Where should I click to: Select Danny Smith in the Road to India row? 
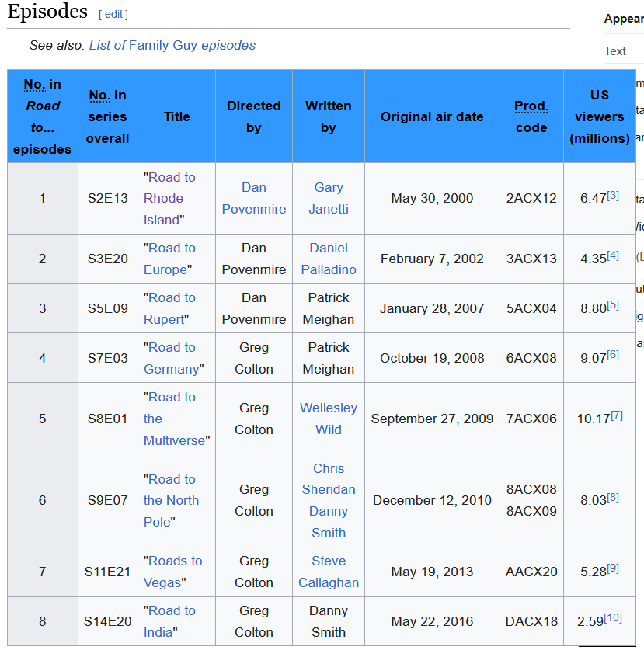pos(329,621)
